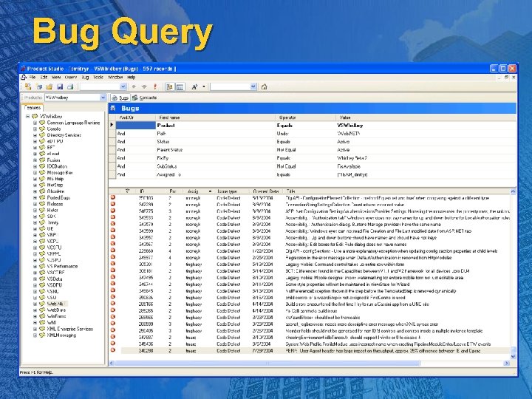The height and width of the screenshot is (399, 532).
Task: Click the horizontal scrollbar right arrow
Action: click(507, 363)
